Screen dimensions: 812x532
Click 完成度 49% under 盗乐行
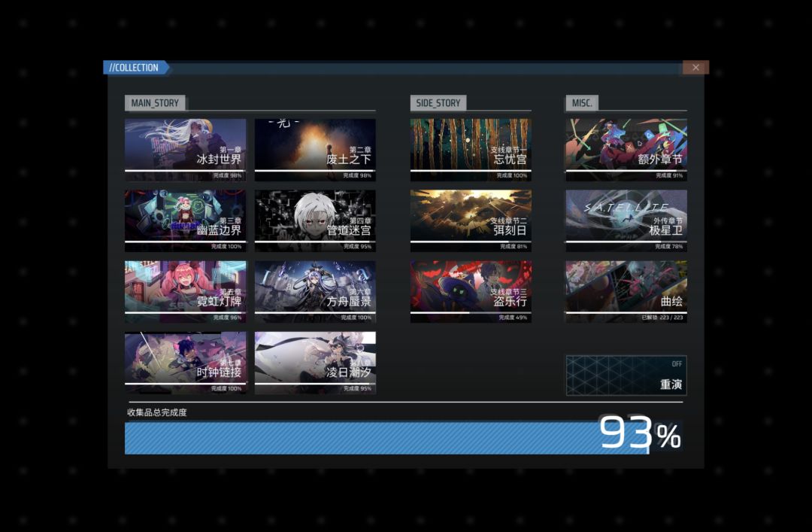pos(513,318)
